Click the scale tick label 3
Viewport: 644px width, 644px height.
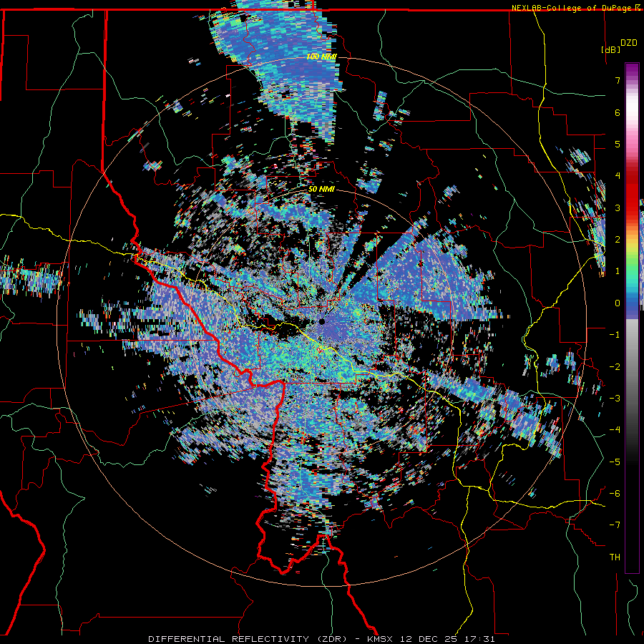(x=618, y=208)
